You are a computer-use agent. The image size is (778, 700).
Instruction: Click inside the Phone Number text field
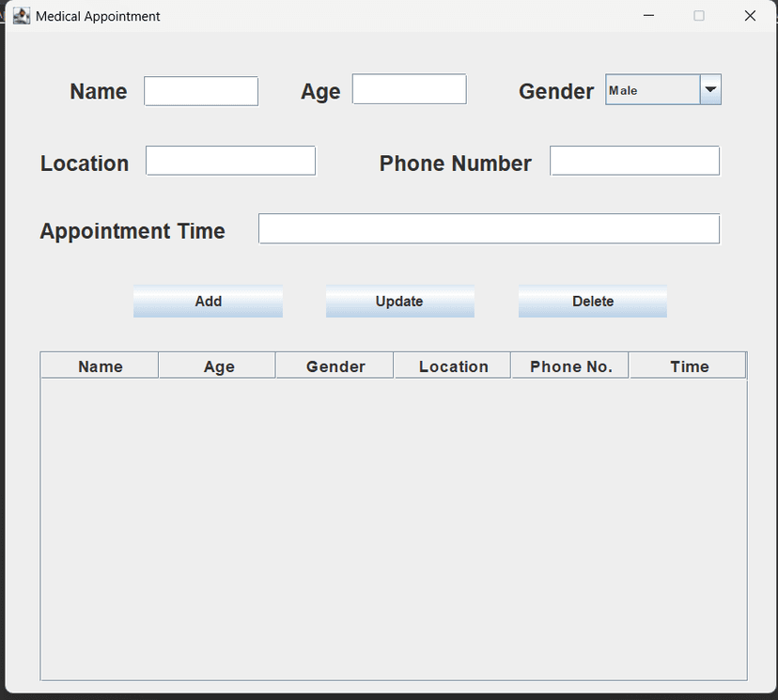pos(634,160)
